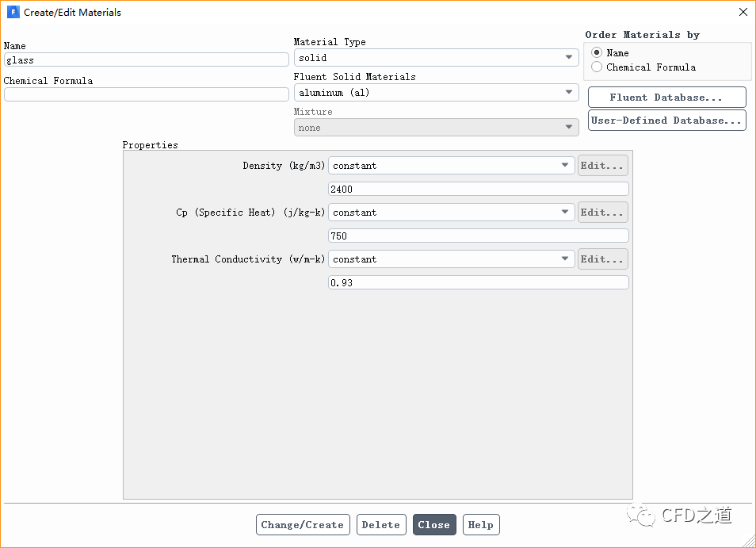Viewport: 756px width, 548px height.
Task: Focus the empty Chemical Formula field
Action: click(x=146, y=94)
